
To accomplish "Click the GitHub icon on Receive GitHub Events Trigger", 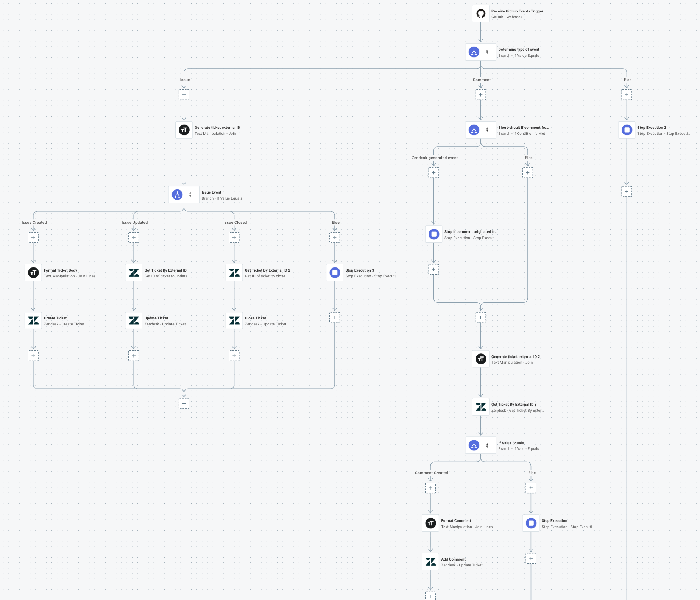I will coord(481,13).
